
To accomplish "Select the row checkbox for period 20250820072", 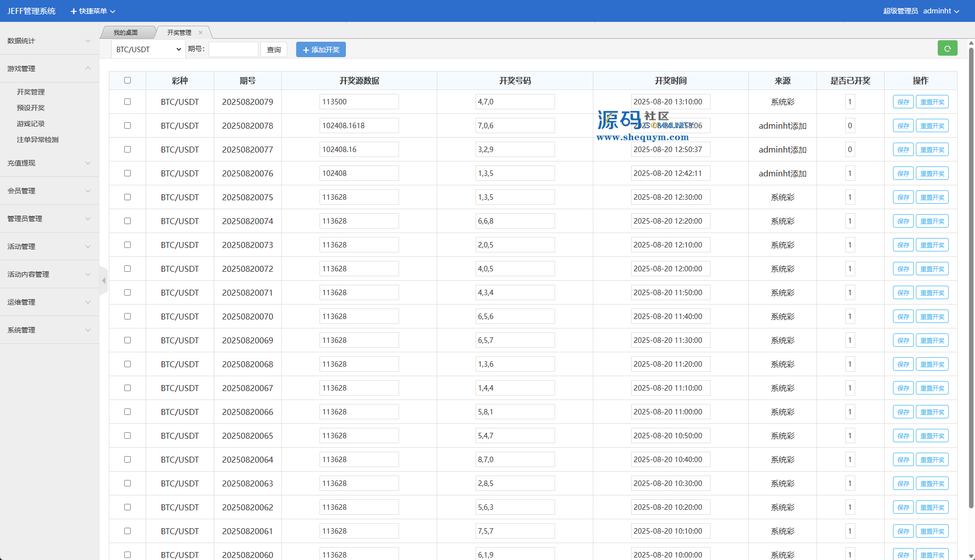I will pyautogui.click(x=127, y=269).
